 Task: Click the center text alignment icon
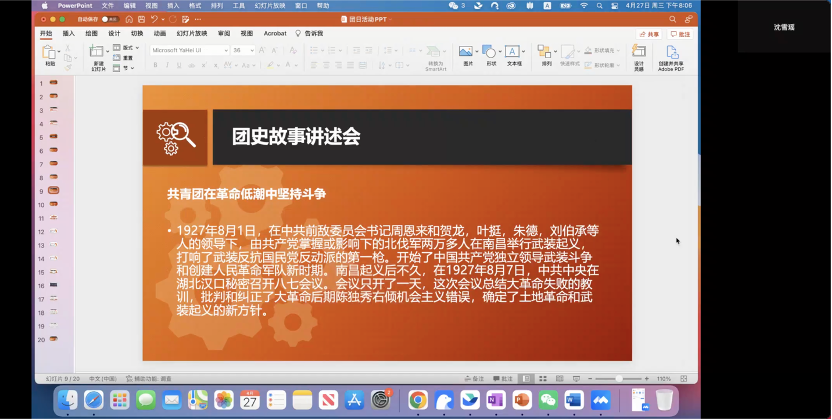click(326, 65)
